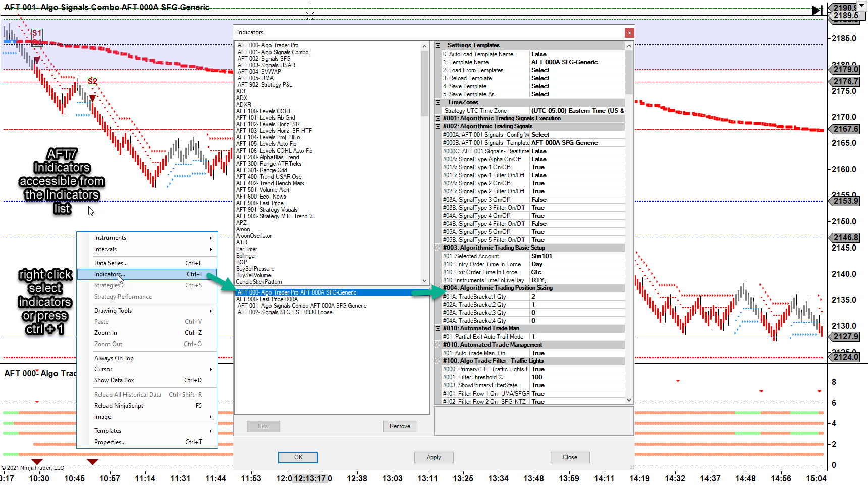Click the S2 signal marker on chart
Screen dimensions: 868x489
point(92,81)
